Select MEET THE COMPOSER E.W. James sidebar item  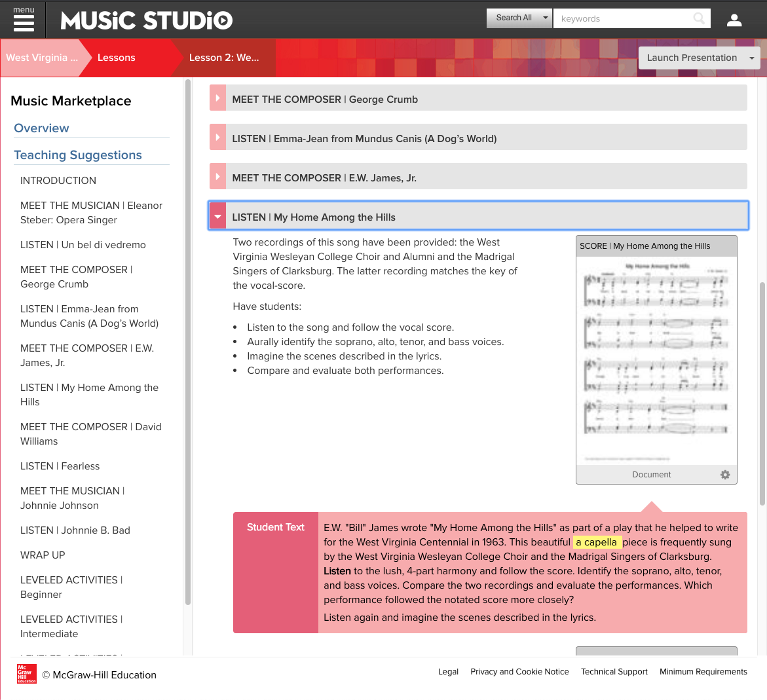click(87, 355)
